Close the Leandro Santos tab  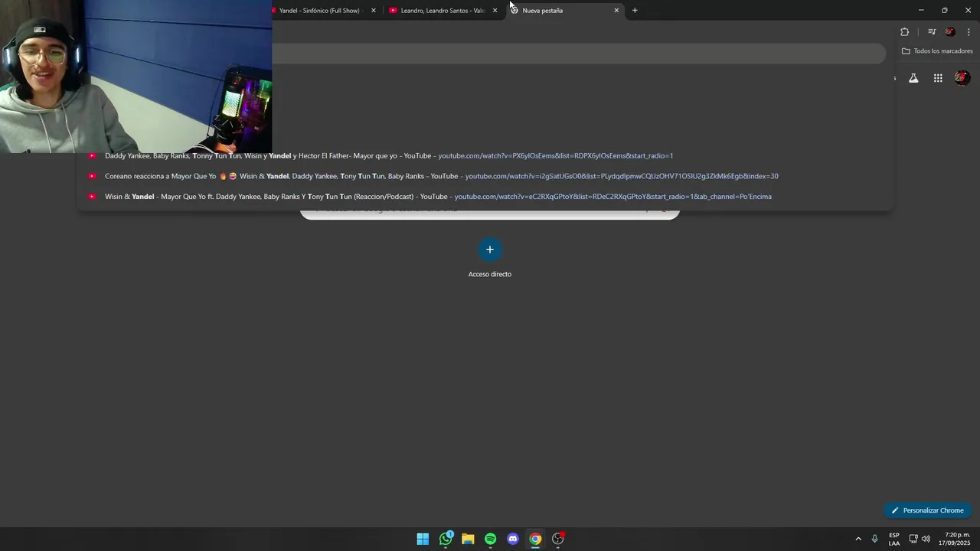(x=495, y=11)
